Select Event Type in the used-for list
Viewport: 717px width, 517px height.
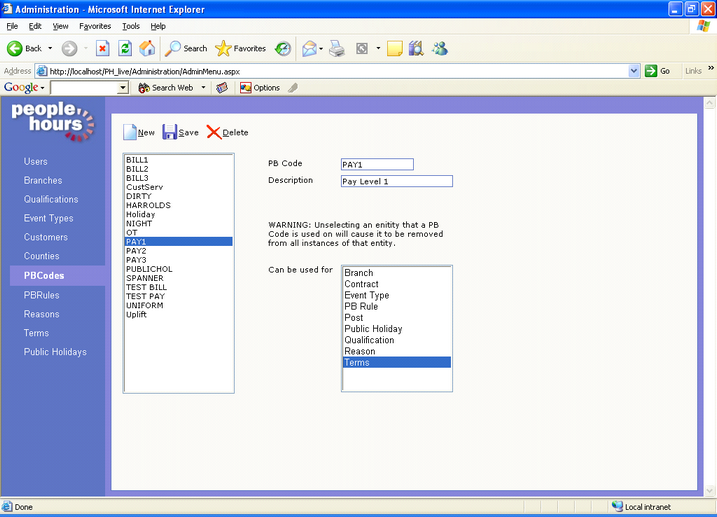[x=367, y=295]
